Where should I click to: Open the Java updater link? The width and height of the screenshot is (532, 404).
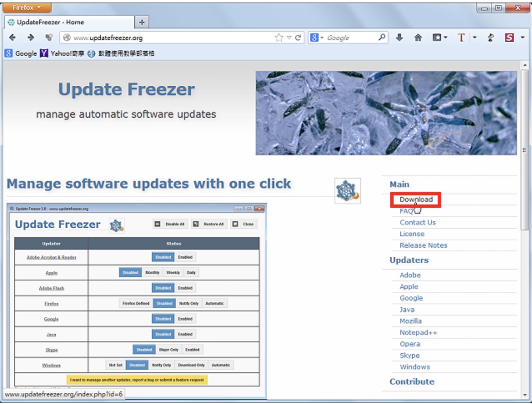tap(407, 310)
